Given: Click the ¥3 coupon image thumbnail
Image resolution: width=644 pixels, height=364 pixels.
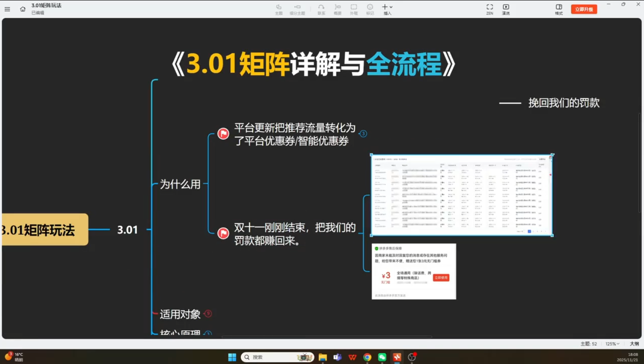Looking at the screenshot, I should (413, 271).
